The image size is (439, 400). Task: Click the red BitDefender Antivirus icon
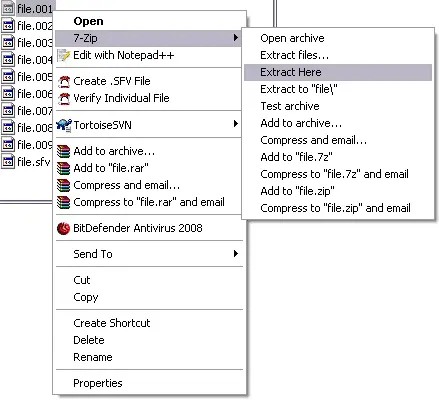pos(63,228)
